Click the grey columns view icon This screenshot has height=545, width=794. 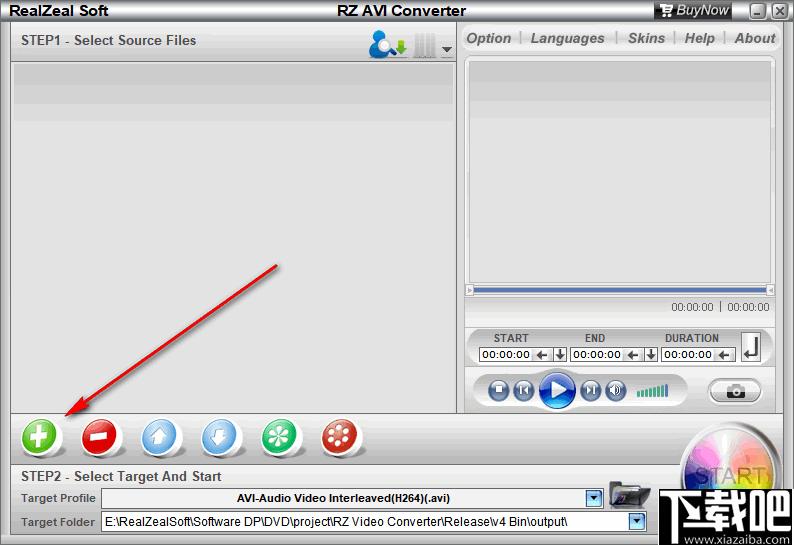424,45
